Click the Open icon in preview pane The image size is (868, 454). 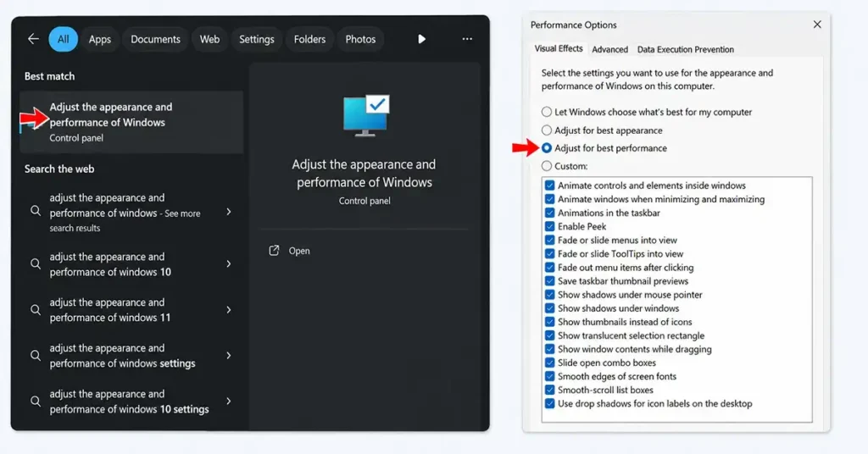point(274,251)
